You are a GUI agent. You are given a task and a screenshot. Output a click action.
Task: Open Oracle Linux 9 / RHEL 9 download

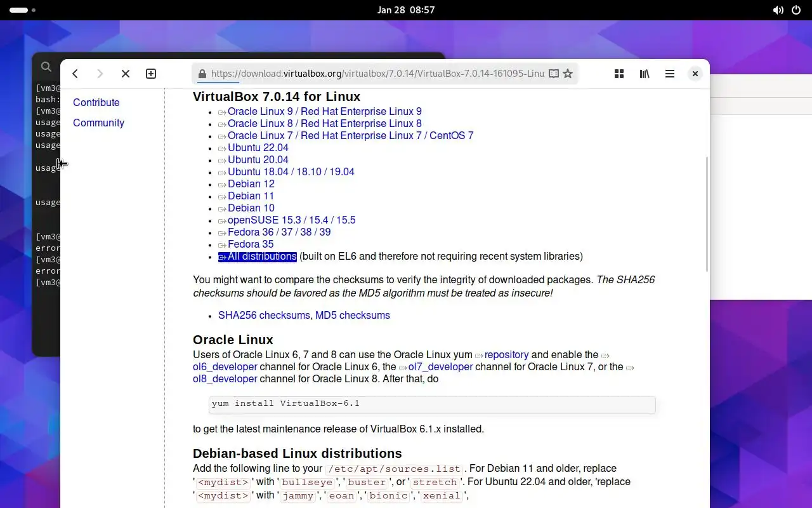click(324, 112)
